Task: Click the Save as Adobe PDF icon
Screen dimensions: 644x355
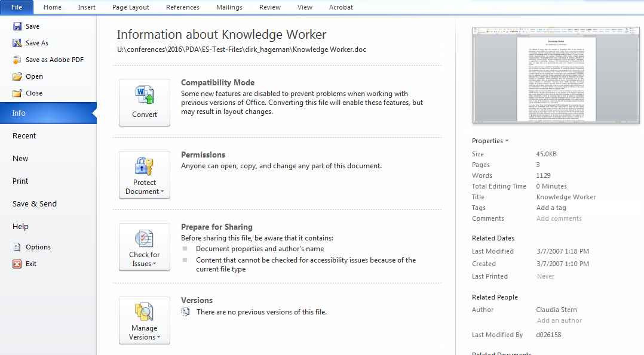Action: (17, 60)
